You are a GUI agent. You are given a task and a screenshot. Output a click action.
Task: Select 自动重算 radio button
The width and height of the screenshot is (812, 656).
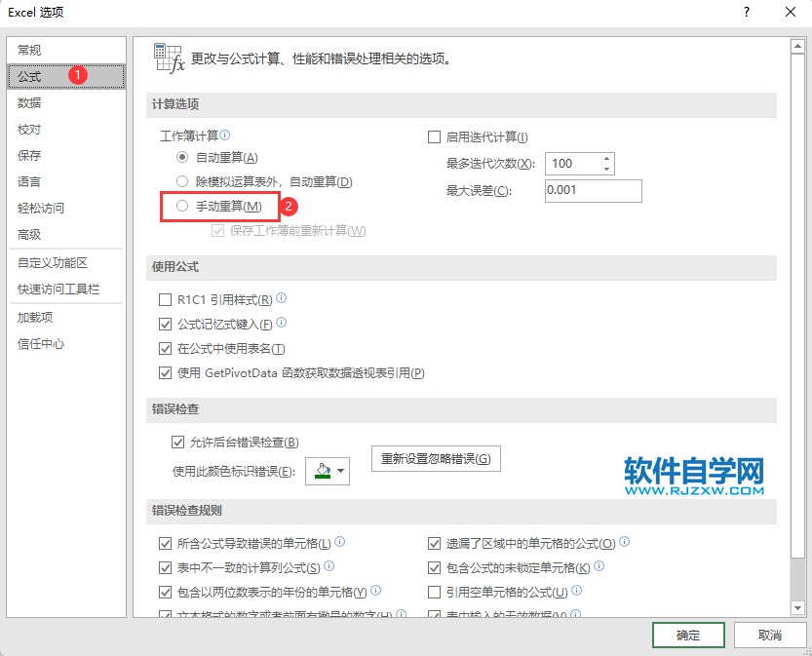click(x=181, y=157)
